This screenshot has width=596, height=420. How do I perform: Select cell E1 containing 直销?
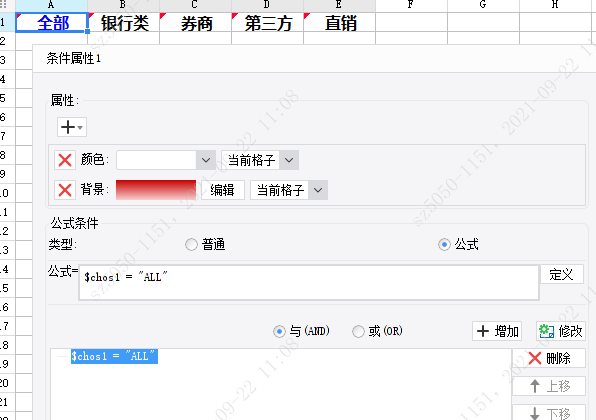339,23
